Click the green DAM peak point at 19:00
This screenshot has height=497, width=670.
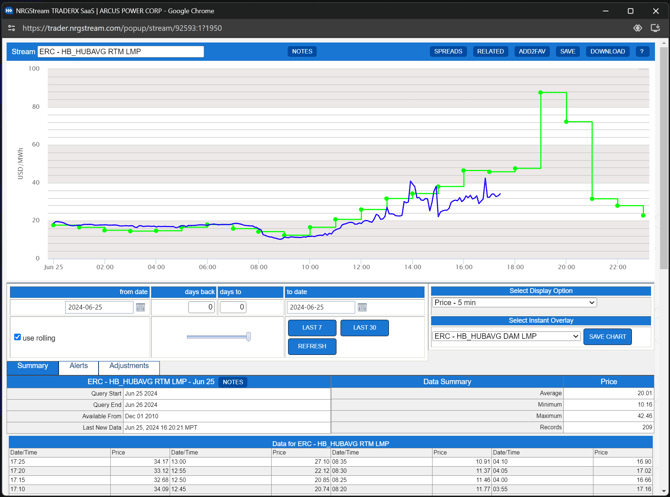[541, 93]
